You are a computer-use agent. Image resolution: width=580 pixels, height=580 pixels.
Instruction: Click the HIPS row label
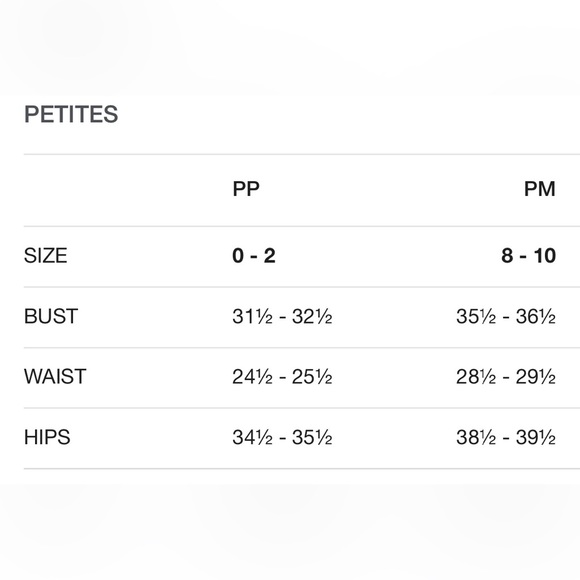coord(47,437)
